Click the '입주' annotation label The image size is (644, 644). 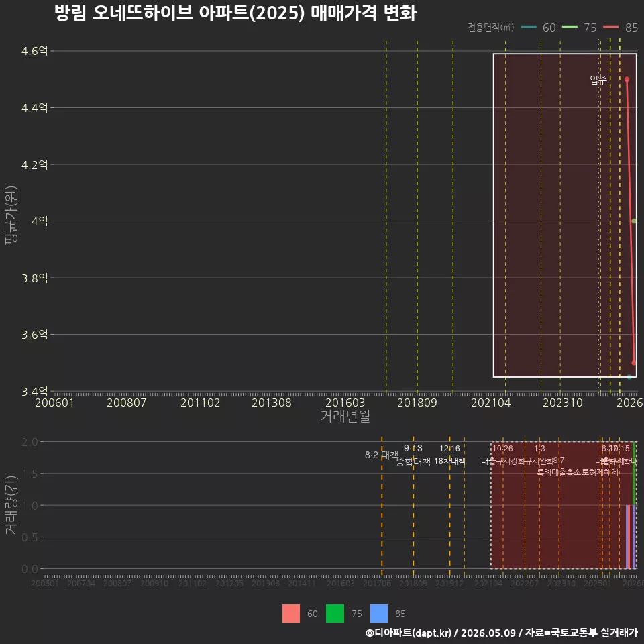598,80
